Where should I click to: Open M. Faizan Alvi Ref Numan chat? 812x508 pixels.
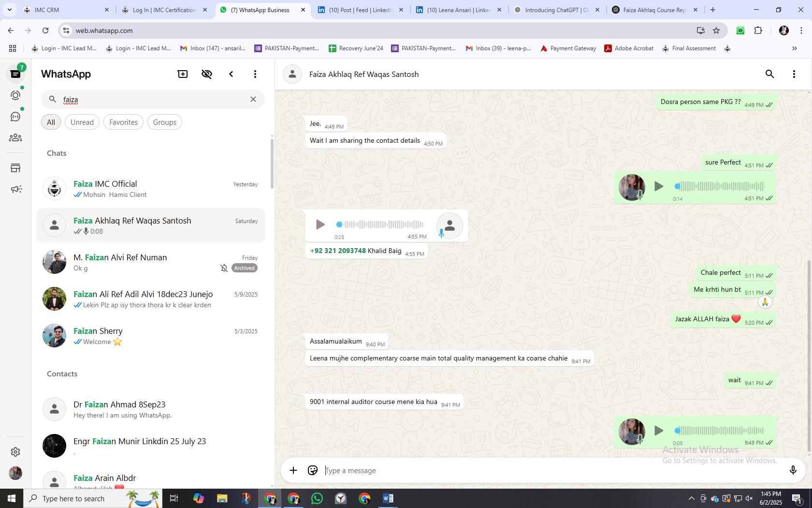150,262
